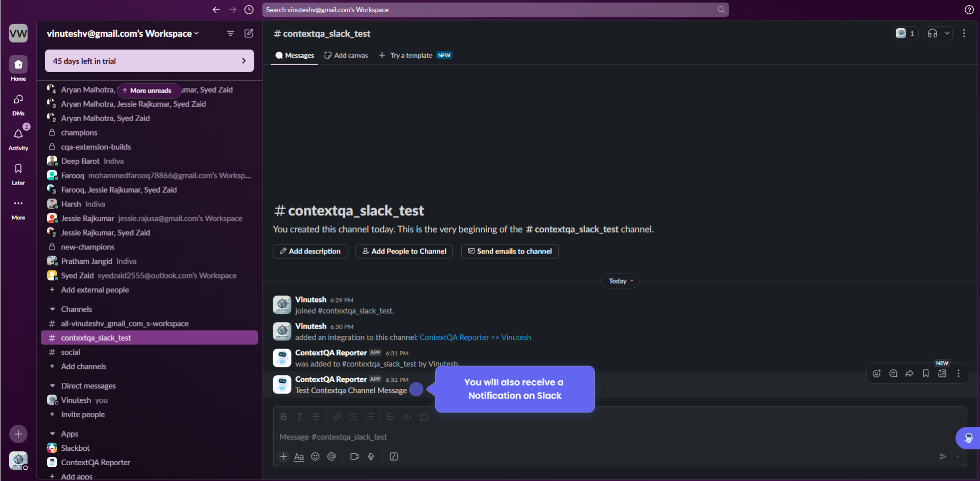Open the emoji picker in composer
This screenshot has height=481, width=980.
(315, 456)
